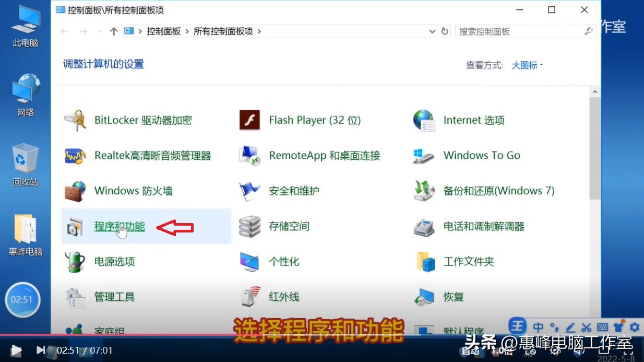Viewport: 644px width, 362px height.
Task: Open the IME settings gear icon
Action: [634, 326]
